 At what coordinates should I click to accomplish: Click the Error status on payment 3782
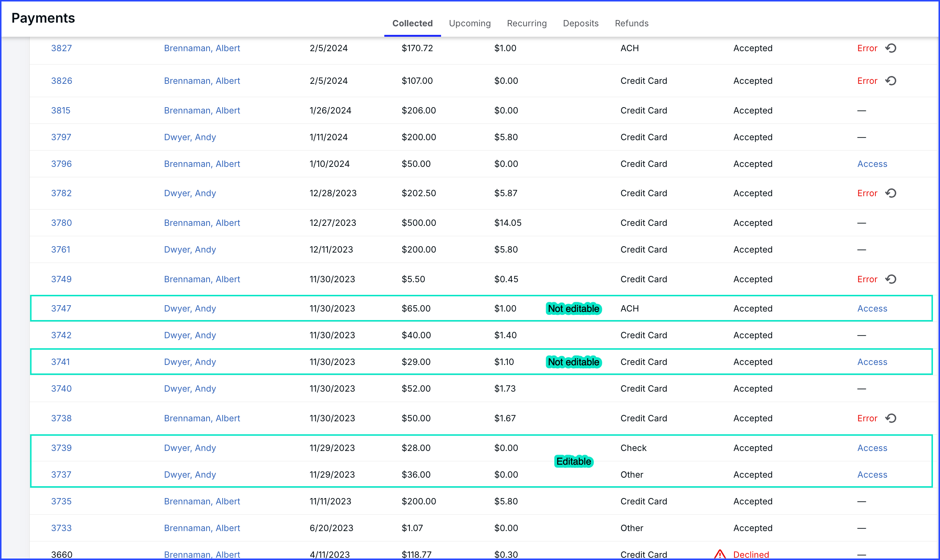[x=868, y=193]
